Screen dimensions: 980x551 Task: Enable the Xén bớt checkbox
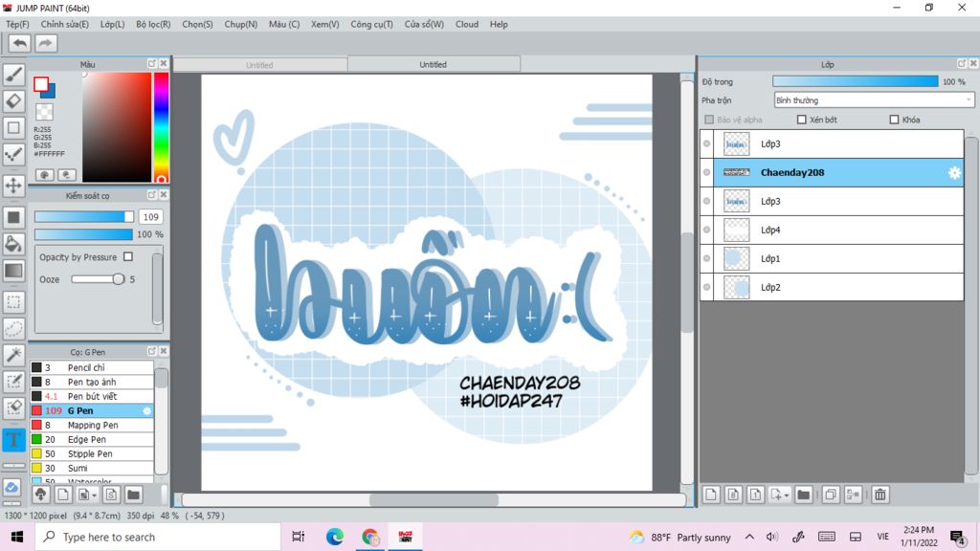click(x=801, y=120)
